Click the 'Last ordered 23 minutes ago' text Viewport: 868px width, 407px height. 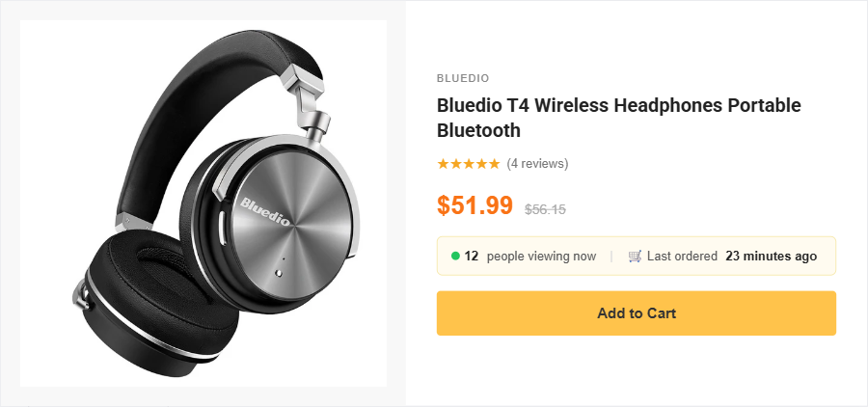[731, 257]
